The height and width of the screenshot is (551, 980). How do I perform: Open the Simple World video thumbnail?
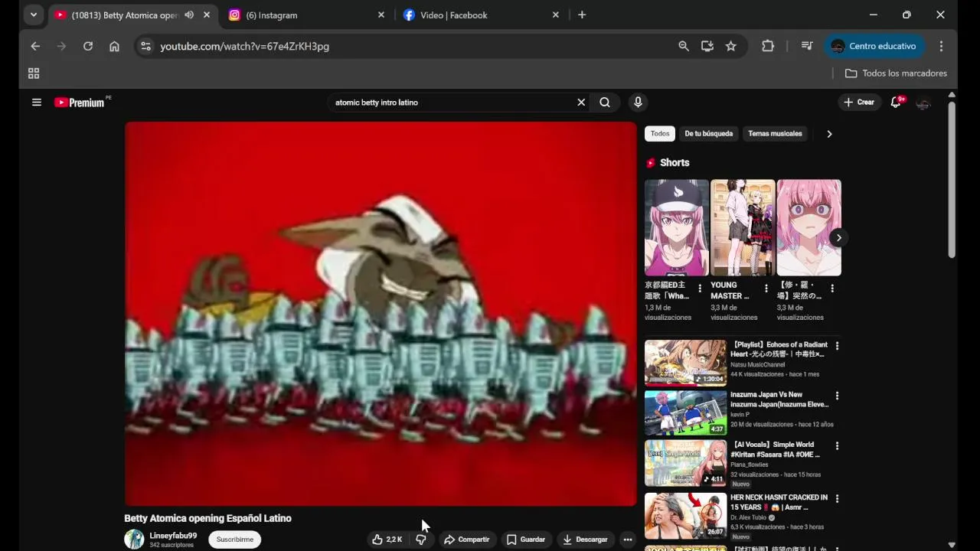685,463
